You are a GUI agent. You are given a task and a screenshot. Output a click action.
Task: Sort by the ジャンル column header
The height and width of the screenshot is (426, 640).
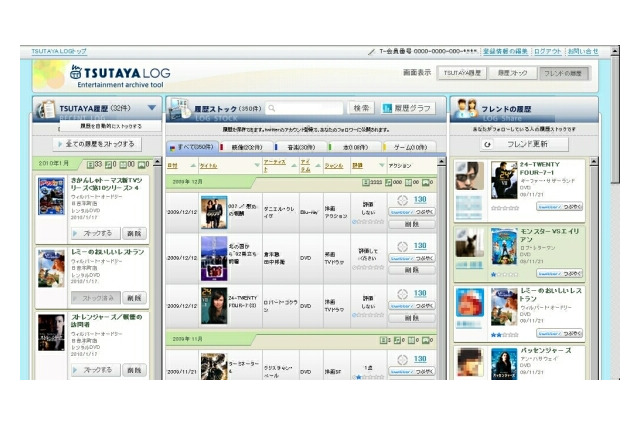tap(334, 166)
